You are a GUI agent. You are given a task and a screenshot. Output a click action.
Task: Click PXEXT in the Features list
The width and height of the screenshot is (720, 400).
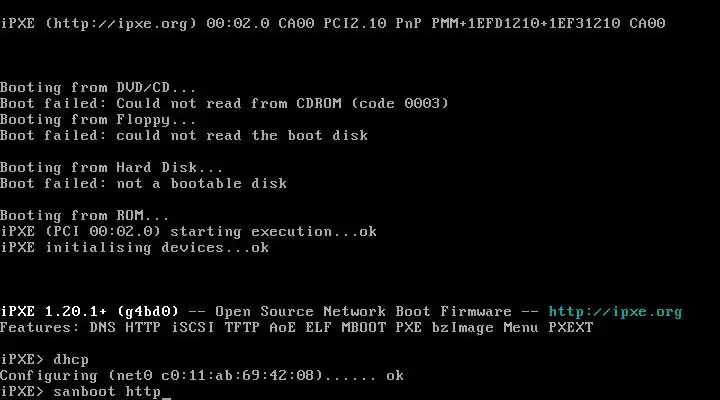tap(570, 328)
